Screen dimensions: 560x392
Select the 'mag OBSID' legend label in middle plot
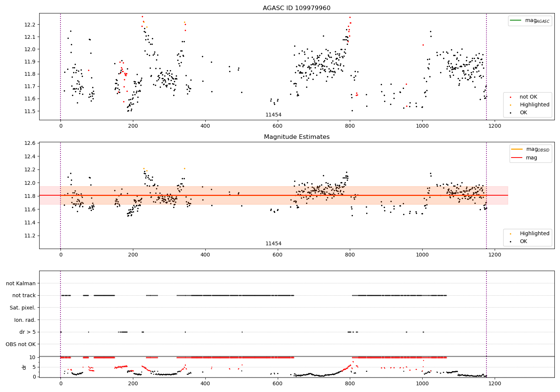click(538, 149)
